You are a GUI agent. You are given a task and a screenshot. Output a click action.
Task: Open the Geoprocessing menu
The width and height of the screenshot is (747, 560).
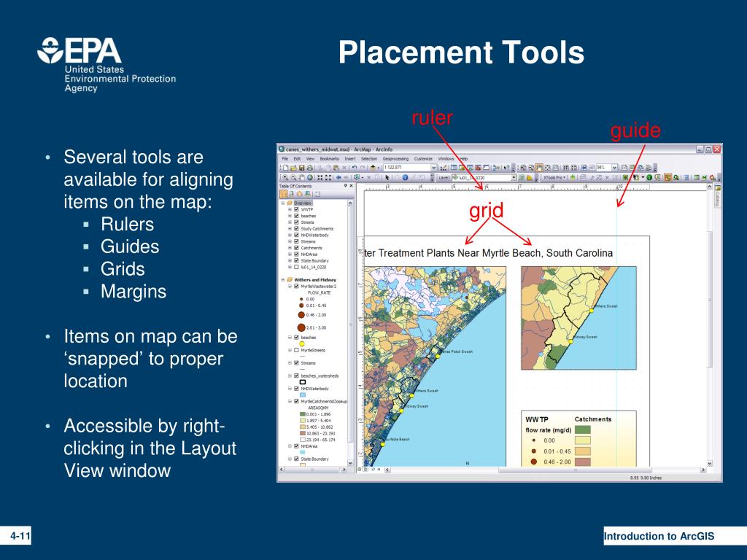point(395,158)
